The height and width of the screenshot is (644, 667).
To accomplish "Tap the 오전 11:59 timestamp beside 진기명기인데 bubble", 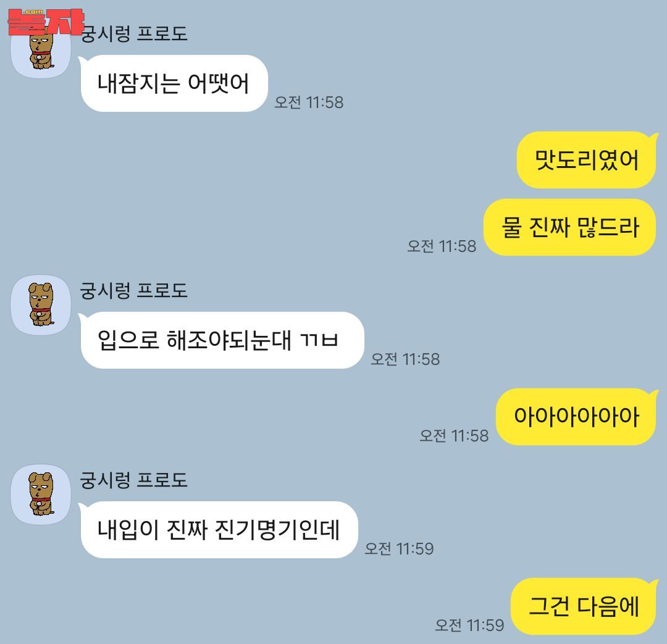I will point(399,549).
